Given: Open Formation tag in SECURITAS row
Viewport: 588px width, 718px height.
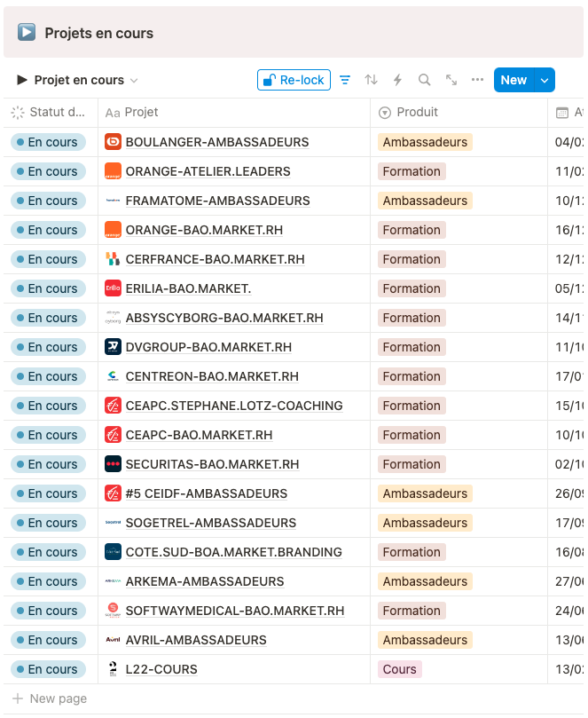Looking at the screenshot, I should click(412, 464).
